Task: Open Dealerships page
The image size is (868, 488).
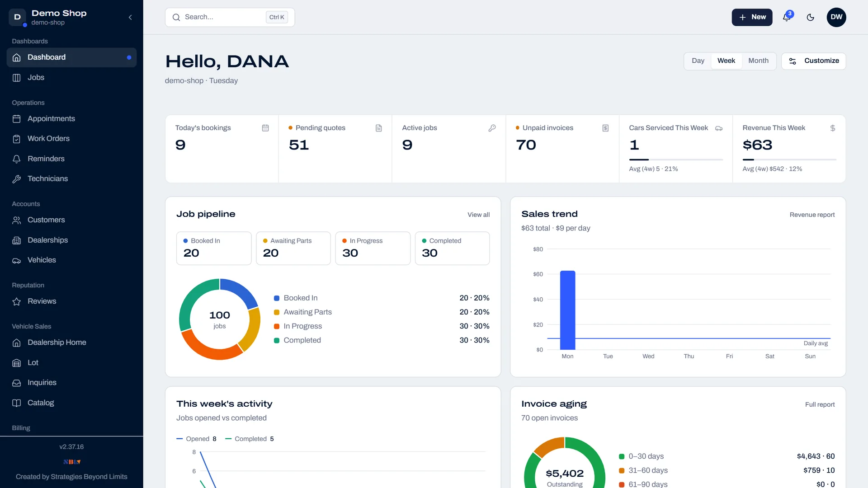Action: coord(71,240)
